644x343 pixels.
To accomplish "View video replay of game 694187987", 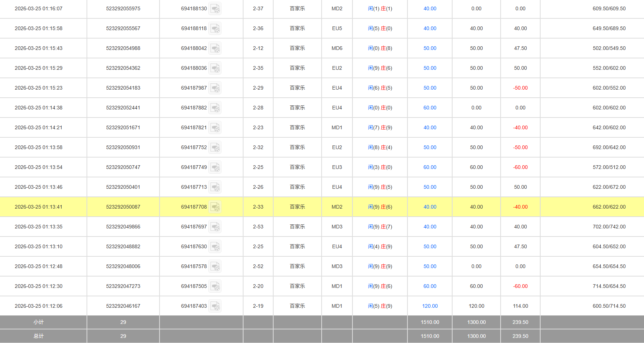I will pyautogui.click(x=215, y=88).
